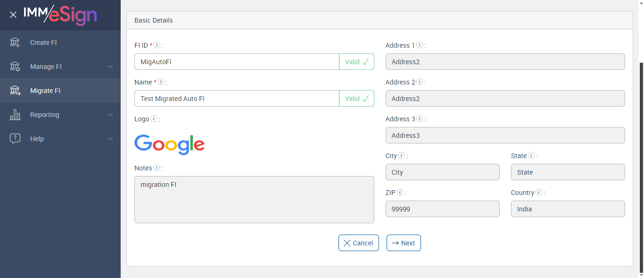Click the Name input field
Image resolution: width=644 pixels, height=278 pixels.
click(x=237, y=99)
